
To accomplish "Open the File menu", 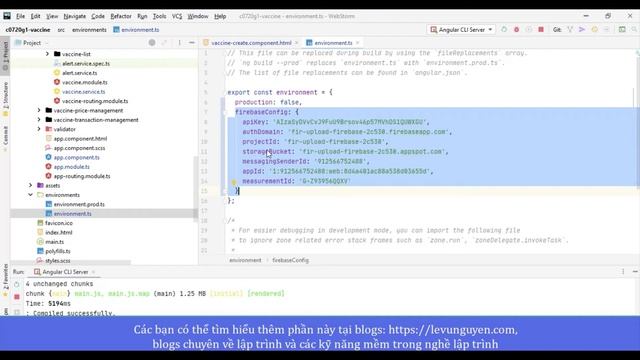I will 20,16.
